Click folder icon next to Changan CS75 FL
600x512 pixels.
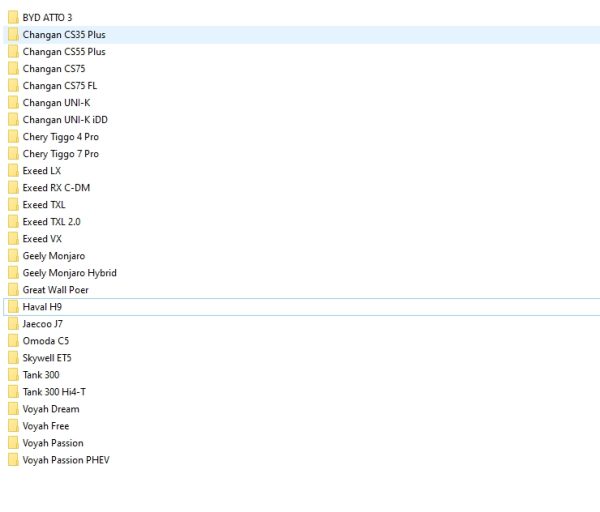pyautogui.click(x=13, y=86)
